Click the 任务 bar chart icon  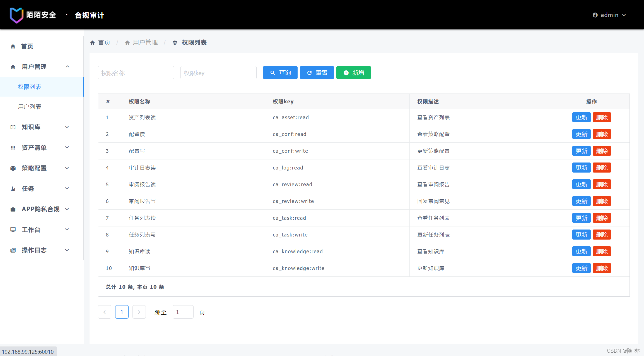[13, 189]
